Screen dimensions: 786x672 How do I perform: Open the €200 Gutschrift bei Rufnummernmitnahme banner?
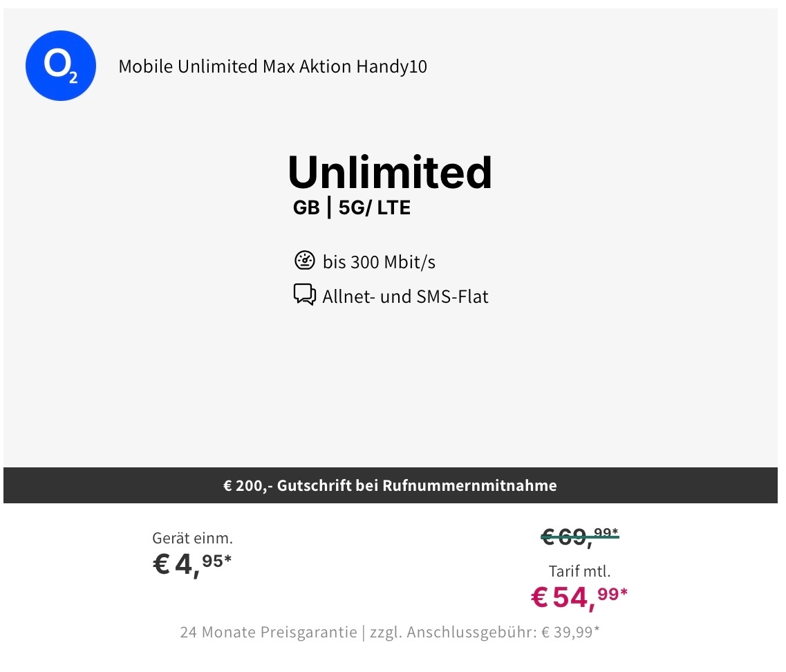click(x=391, y=485)
